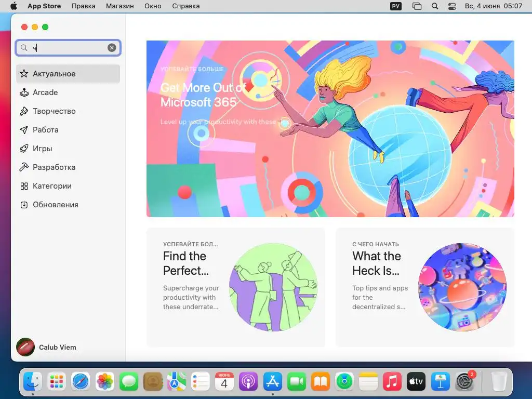Open Control Center in the menu bar
Viewport: 532px width, 399px height.
pos(452,6)
